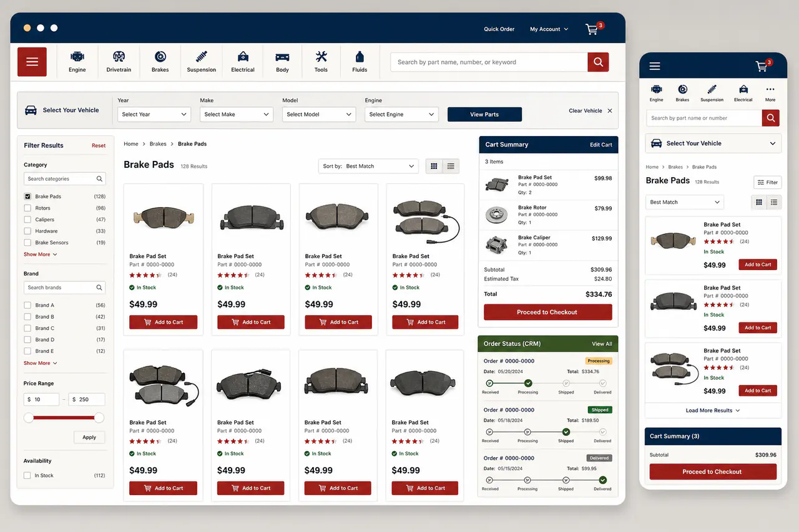Click the maximum price slider handle
This screenshot has height=532, width=799.
[99, 418]
